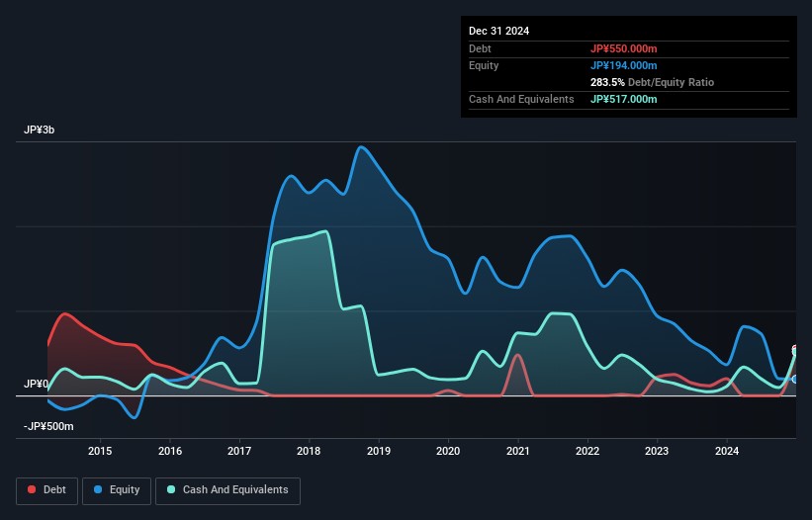Click the 2018 x-axis label
812x520 pixels.
click(x=310, y=452)
